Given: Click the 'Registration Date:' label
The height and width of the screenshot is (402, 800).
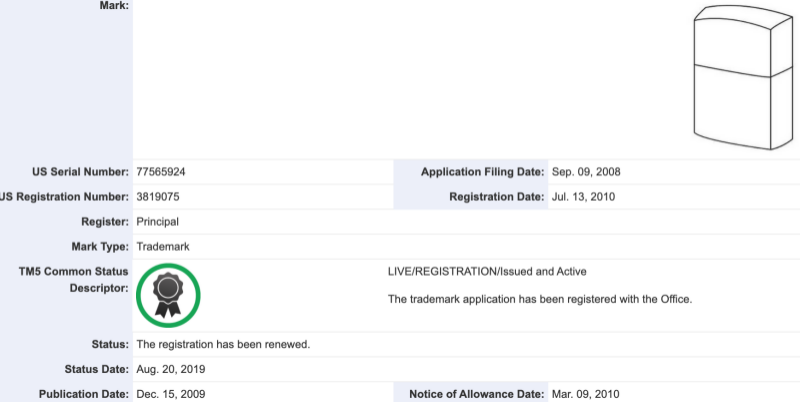Looking at the screenshot, I should (x=497, y=197).
